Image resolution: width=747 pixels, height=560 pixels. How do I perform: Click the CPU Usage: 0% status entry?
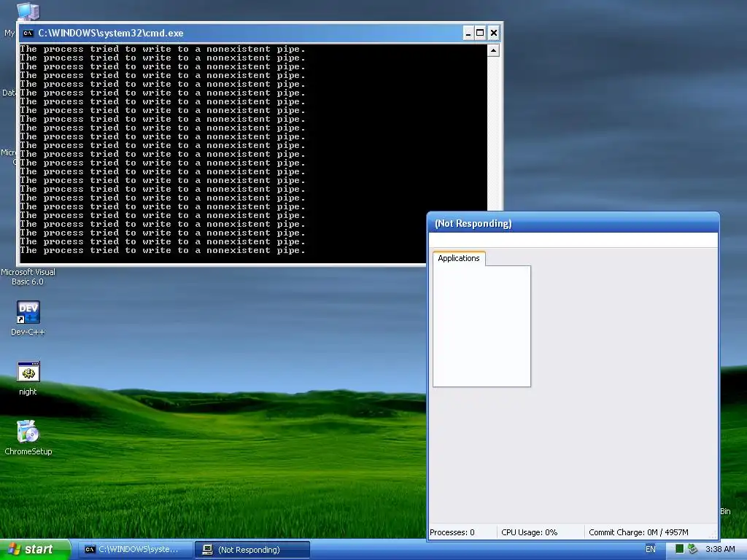click(530, 532)
